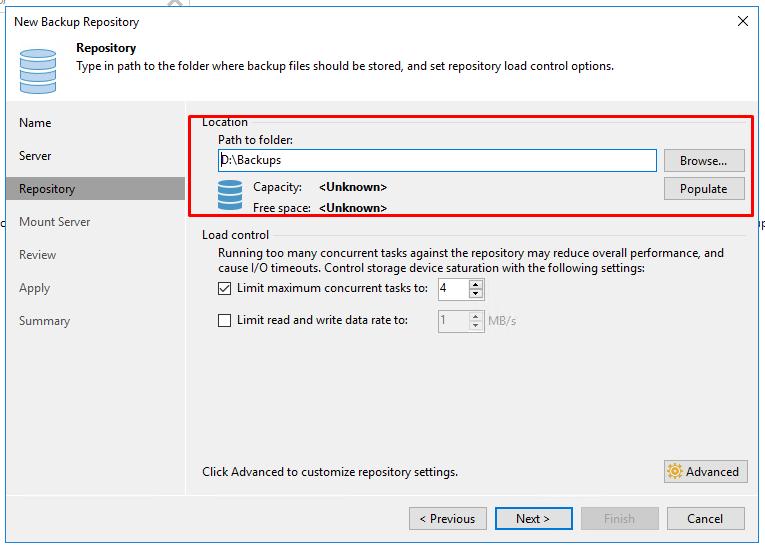Click the repository database icon in header
The height and width of the screenshot is (547, 765).
click(38, 71)
